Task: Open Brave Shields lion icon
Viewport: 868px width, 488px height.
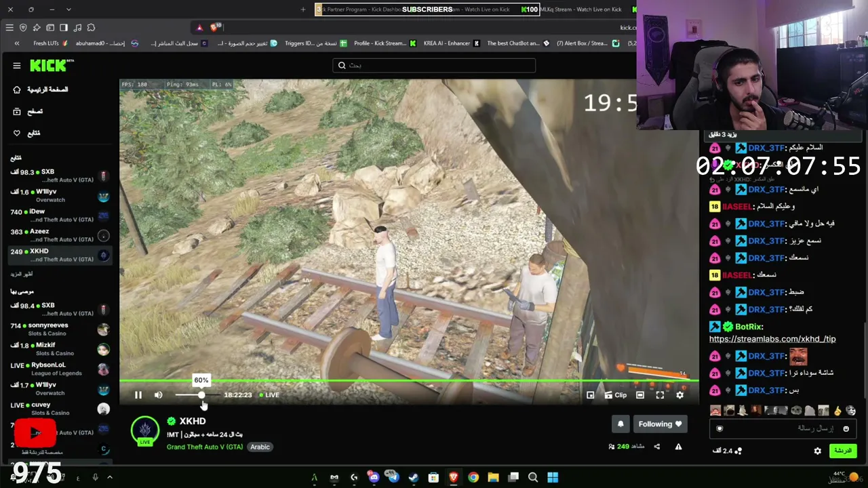Action: click(x=215, y=28)
